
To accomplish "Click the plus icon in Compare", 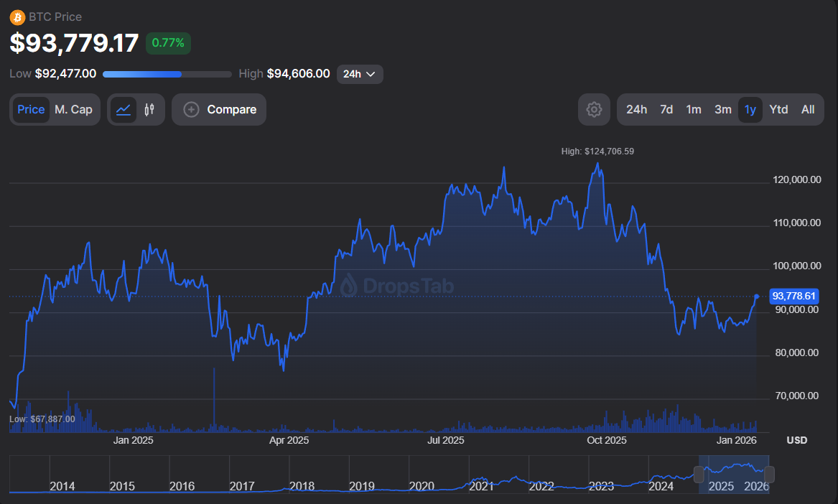I will 191,110.
